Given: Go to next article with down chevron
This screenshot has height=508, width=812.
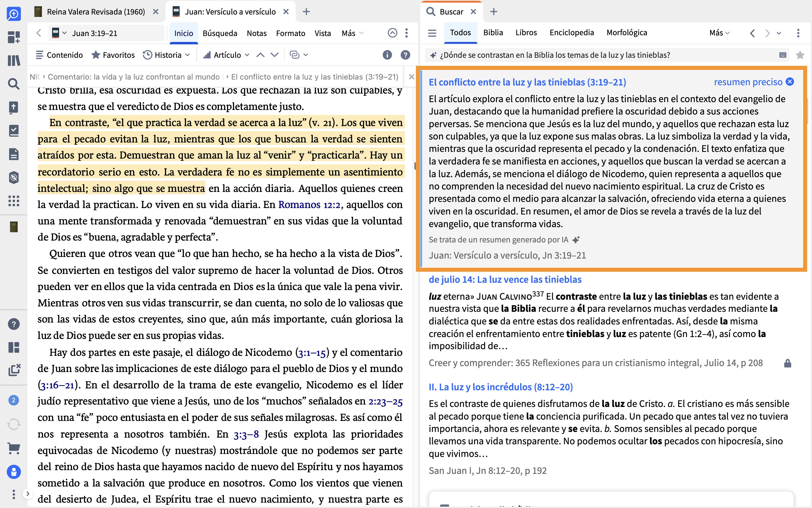Looking at the screenshot, I should (275, 55).
